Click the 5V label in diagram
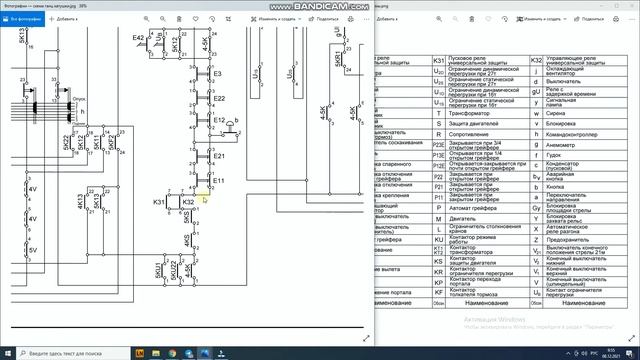The height and width of the screenshot is (360, 640). [x=33, y=250]
